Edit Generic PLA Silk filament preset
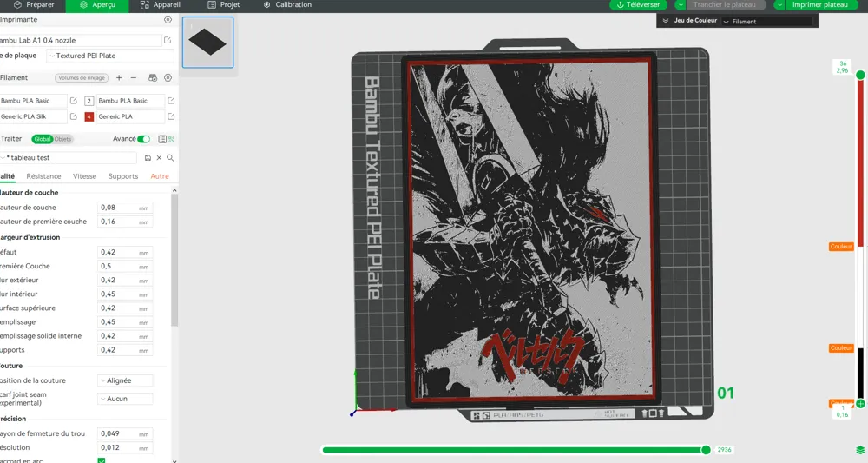The width and height of the screenshot is (868, 463). click(x=73, y=116)
